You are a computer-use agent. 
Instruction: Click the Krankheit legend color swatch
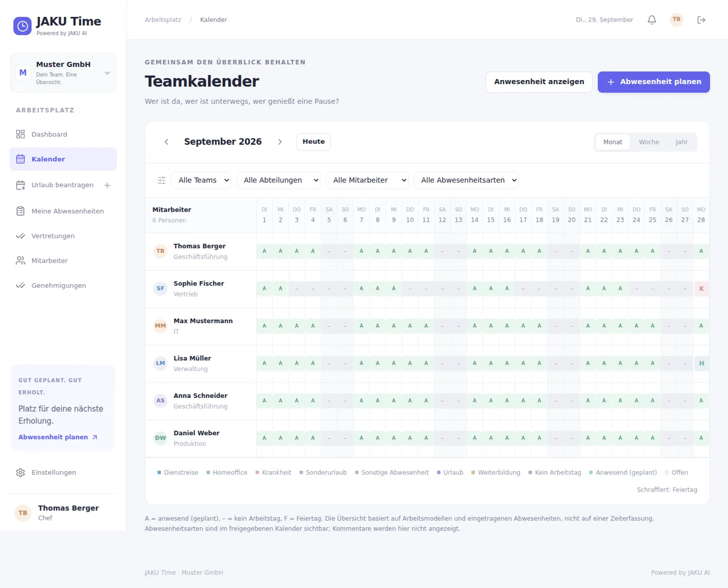(257, 472)
